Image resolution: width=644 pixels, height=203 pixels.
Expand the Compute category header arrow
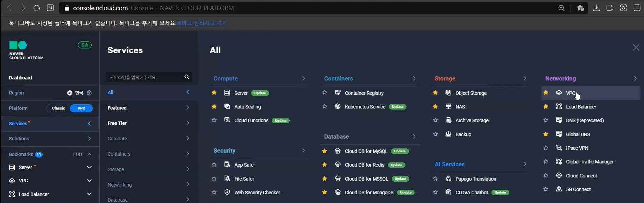(303, 78)
